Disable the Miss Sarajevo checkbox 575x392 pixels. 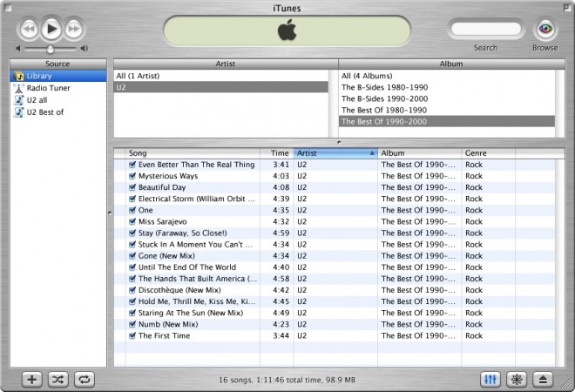(x=132, y=221)
